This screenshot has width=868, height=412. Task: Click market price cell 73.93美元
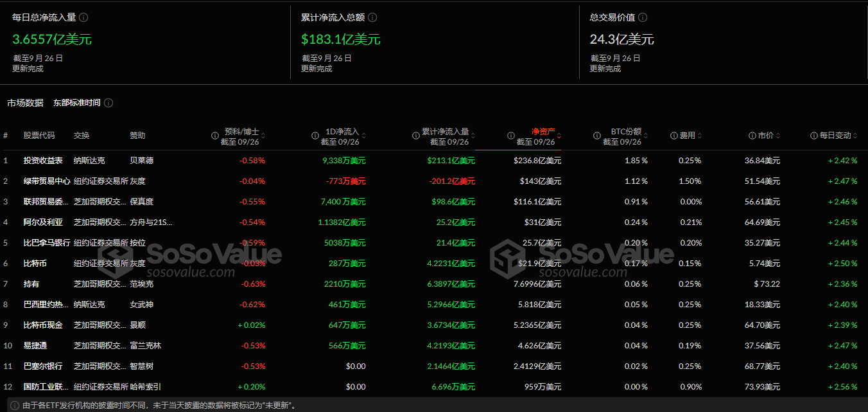[763, 387]
